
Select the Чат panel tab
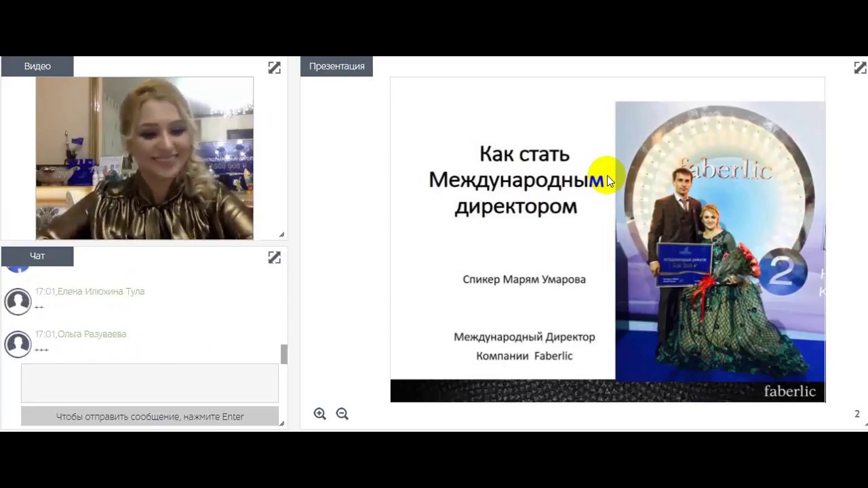point(37,256)
